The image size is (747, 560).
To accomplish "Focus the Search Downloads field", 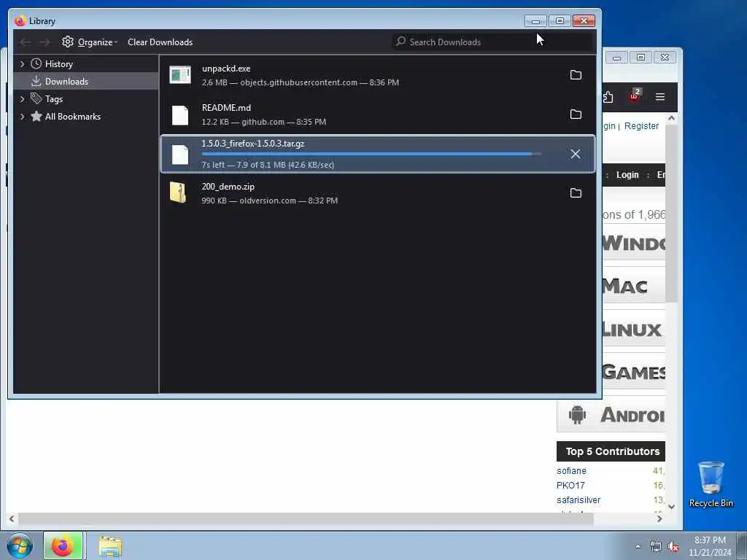I will (x=492, y=42).
